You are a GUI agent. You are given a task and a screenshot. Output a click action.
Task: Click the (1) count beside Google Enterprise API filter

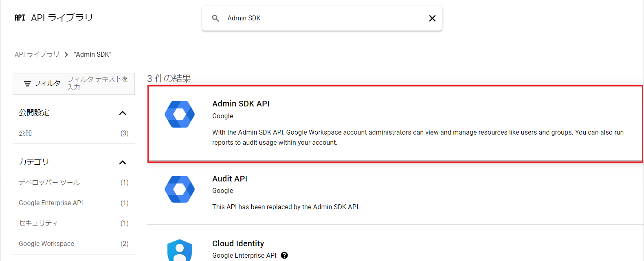(x=125, y=203)
